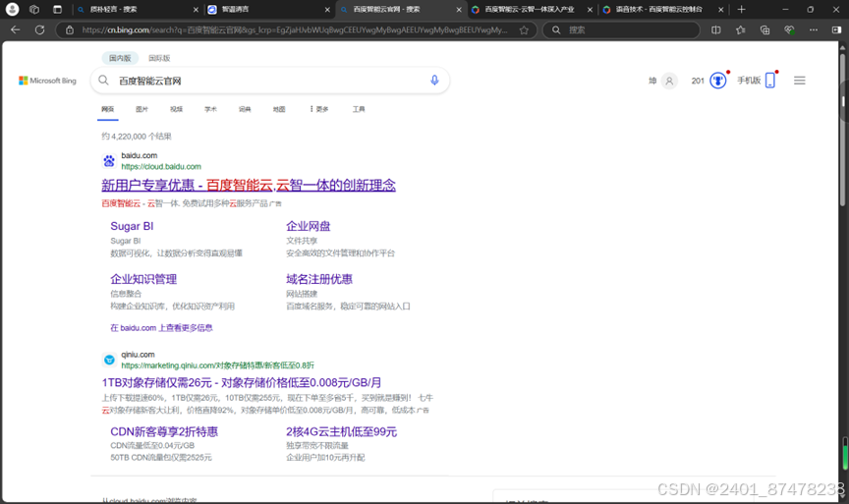The image size is (849, 504).
Task: Open 新用户专享优惠 - 百度智能云 result link
Action: coord(249,185)
